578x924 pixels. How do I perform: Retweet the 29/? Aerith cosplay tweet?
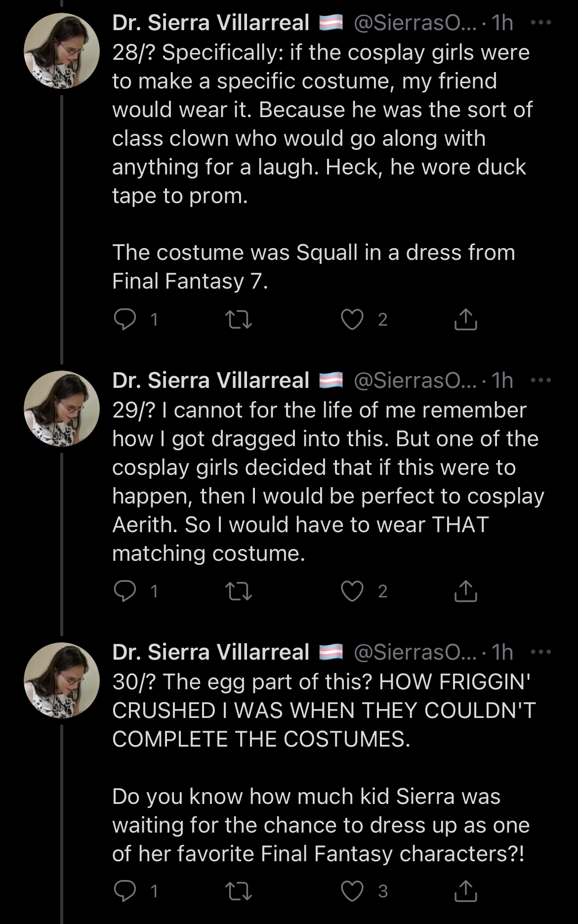click(239, 591)
